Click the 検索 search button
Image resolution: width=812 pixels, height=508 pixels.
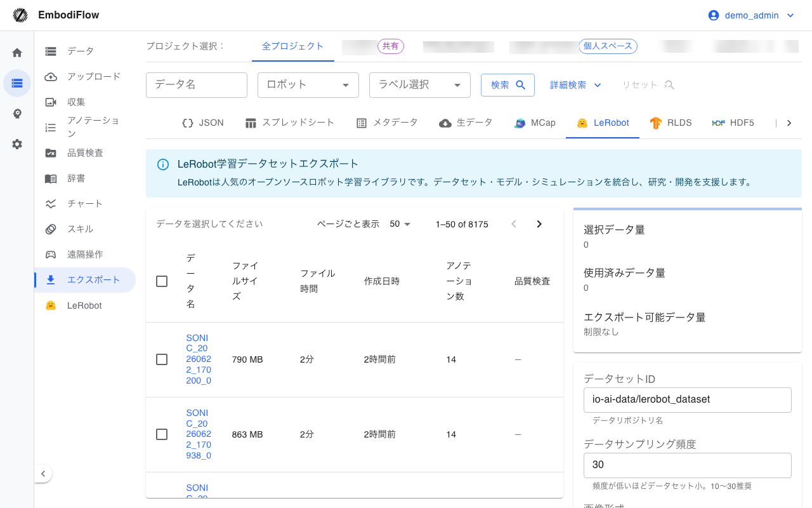tap(507, 85)
